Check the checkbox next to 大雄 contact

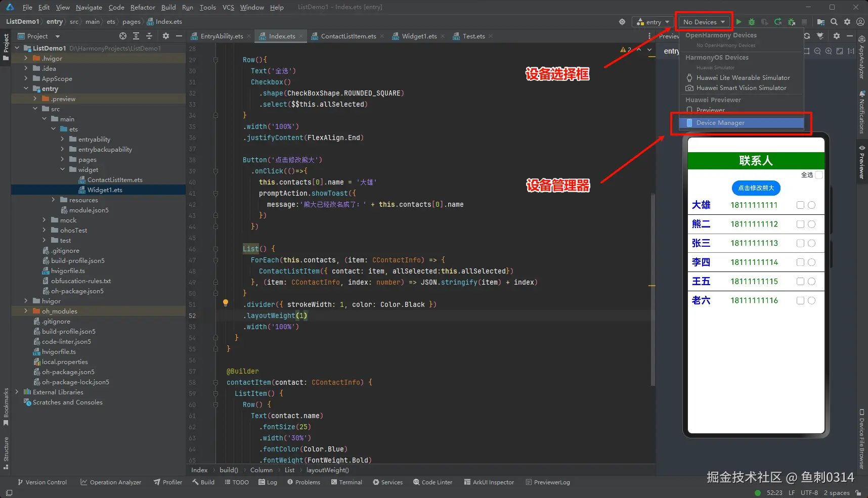click(x=800, y=205)
